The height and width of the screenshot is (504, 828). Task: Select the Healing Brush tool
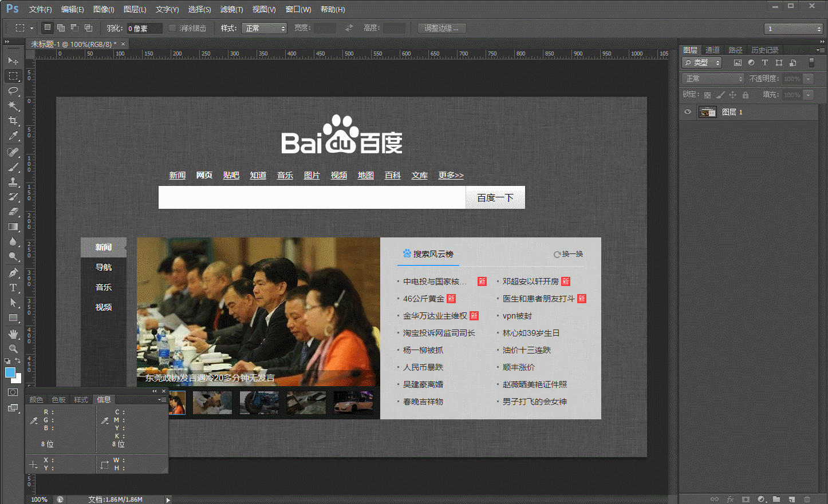13,152
